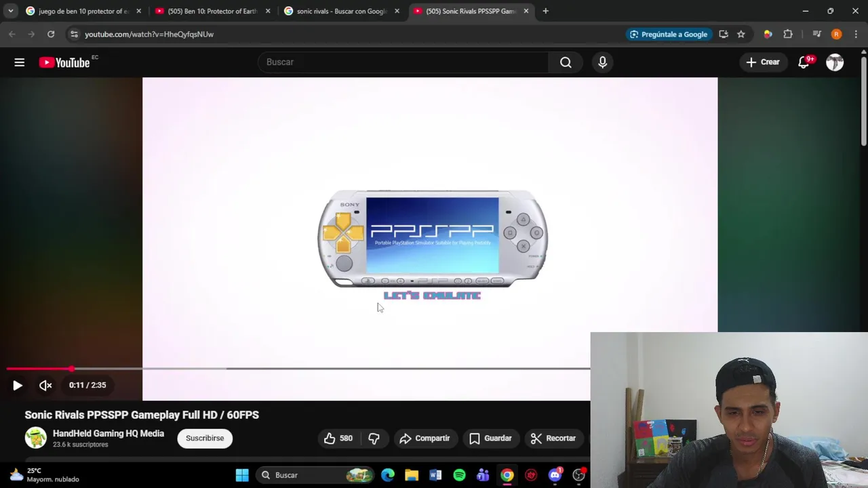This screenshot has width=868, height=488.
Task: Clip the video with Recortar
Action: 553,439
